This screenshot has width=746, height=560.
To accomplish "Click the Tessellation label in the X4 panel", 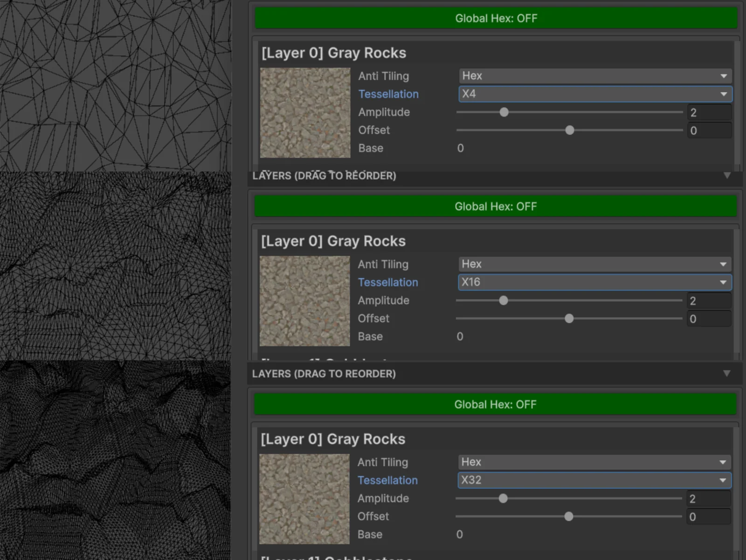I will click(388, 94).
